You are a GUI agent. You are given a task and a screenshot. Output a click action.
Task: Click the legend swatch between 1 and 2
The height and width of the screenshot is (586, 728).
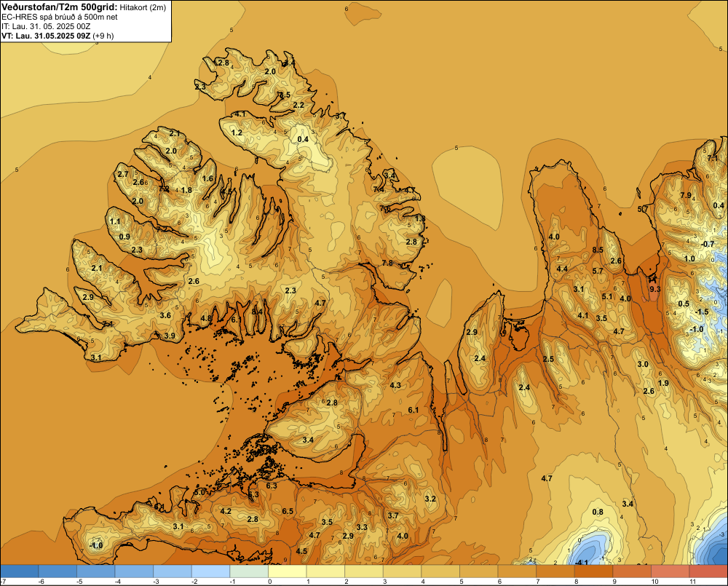(325, 571)
